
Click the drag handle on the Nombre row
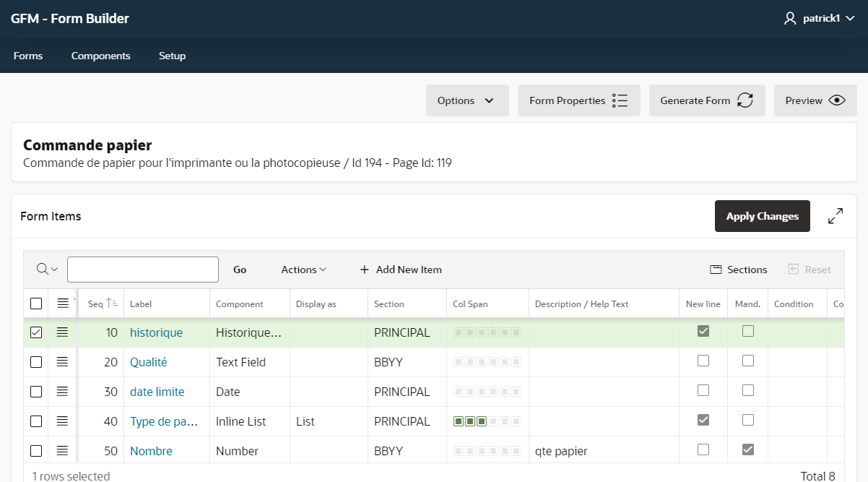point(62,450)
